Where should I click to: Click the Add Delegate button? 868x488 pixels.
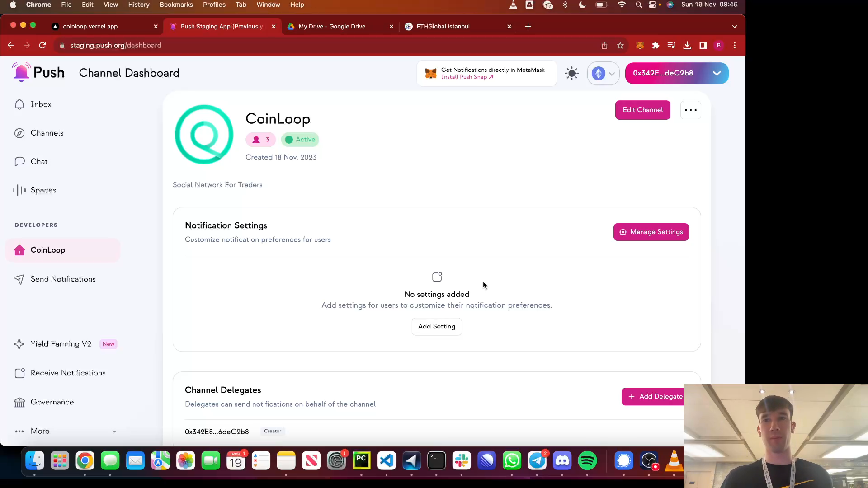pos(652,397)
